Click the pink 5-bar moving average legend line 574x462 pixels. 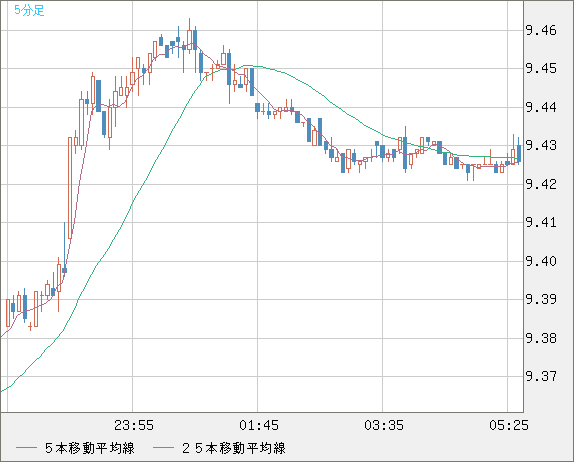(26, 448)
